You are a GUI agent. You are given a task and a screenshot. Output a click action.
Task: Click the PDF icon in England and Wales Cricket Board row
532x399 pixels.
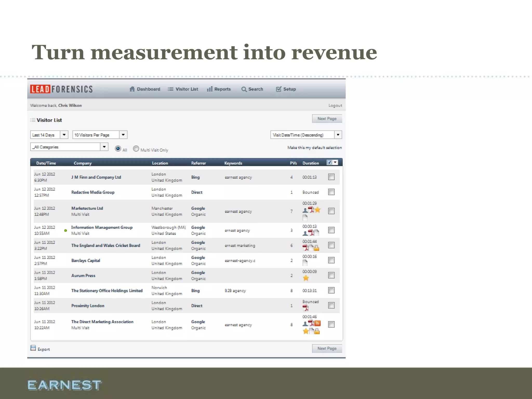(306, 248)
